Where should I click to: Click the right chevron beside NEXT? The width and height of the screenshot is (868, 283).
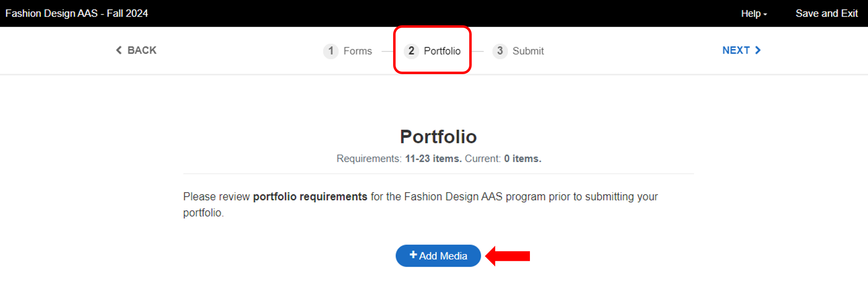758,50
